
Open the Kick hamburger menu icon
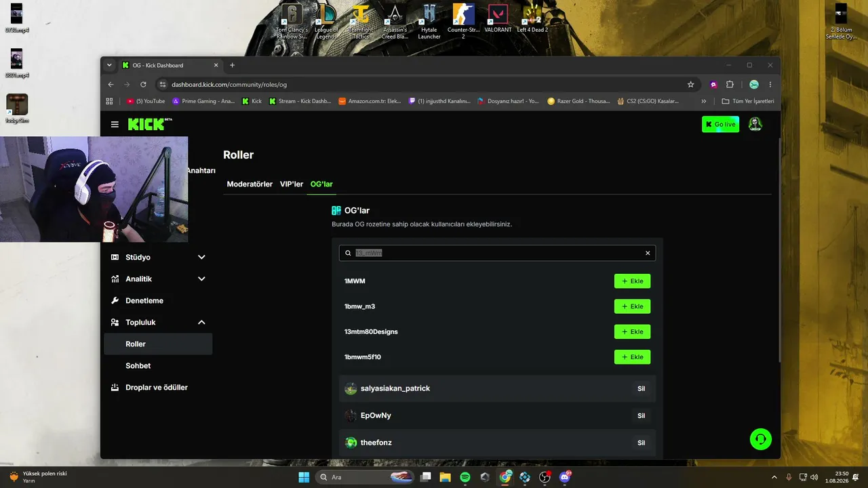[115, 124]
